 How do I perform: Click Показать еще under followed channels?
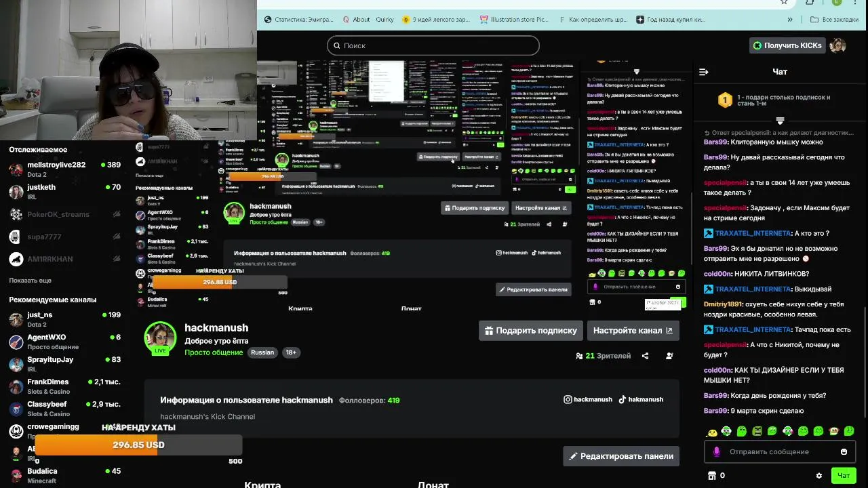coord(30,281)
